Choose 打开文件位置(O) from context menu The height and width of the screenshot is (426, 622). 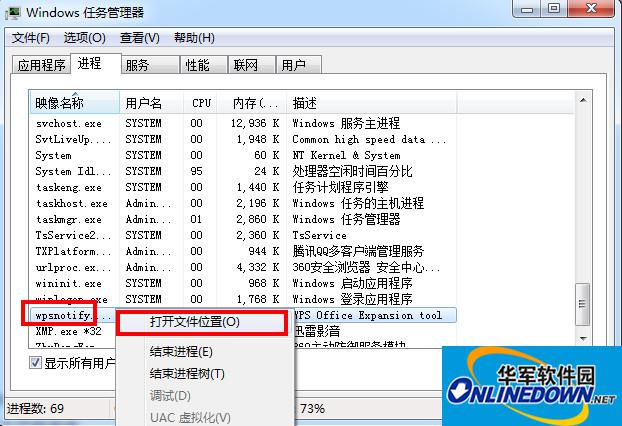(x=195, y=323)
